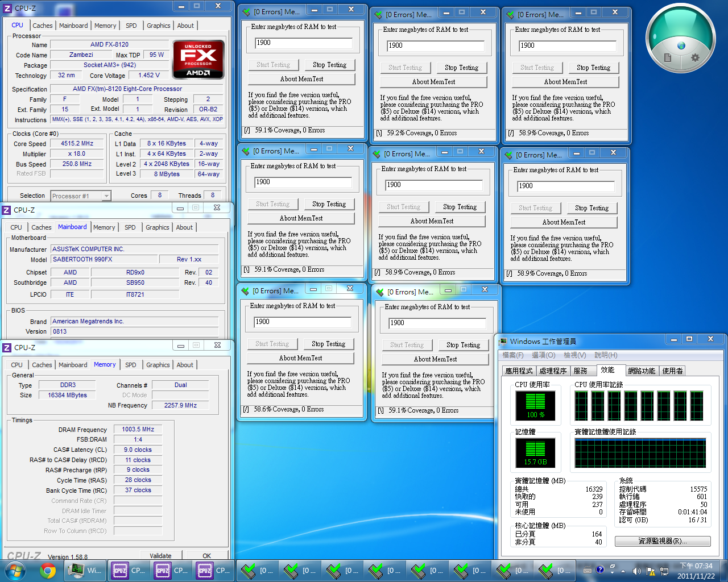Viewport: 728px width, 582px height.
Task: Click the RAM megabytes field in 59.2% MemTest window
Action: [436, 45]
